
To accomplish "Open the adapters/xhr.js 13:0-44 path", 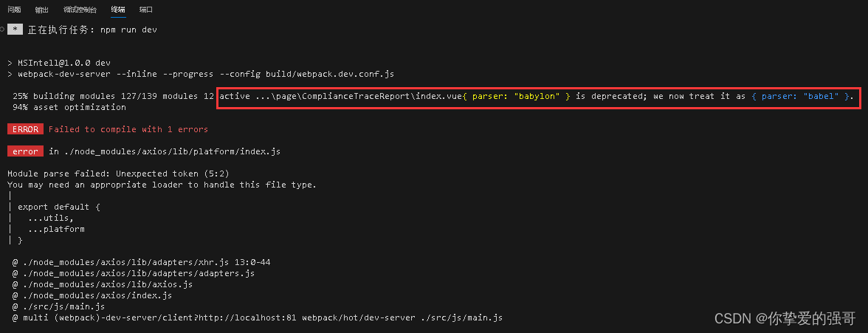I will pos(137,262).
